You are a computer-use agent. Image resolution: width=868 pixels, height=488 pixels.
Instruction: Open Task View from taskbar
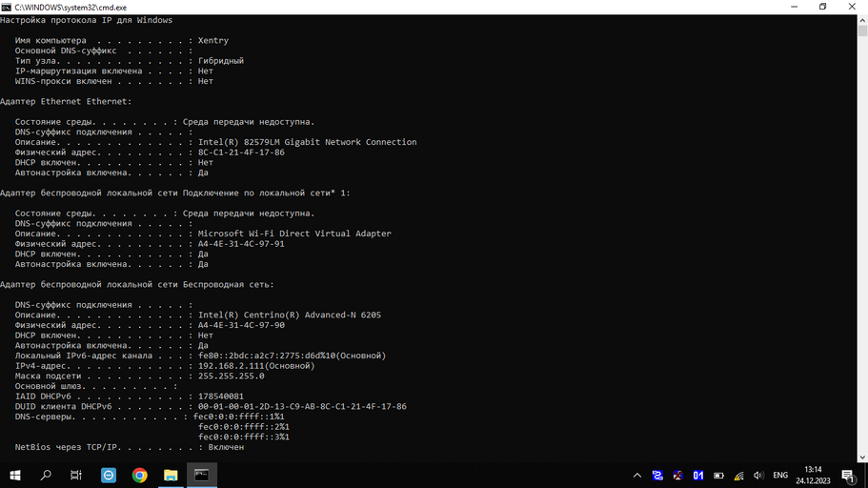point(76,476)
